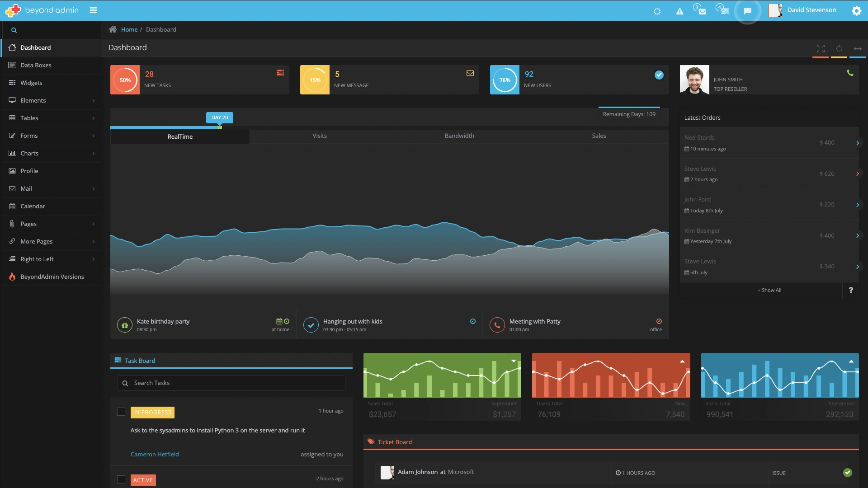Click the chat bubble icon in the header

pyautogui.click(x=748, y=11)
